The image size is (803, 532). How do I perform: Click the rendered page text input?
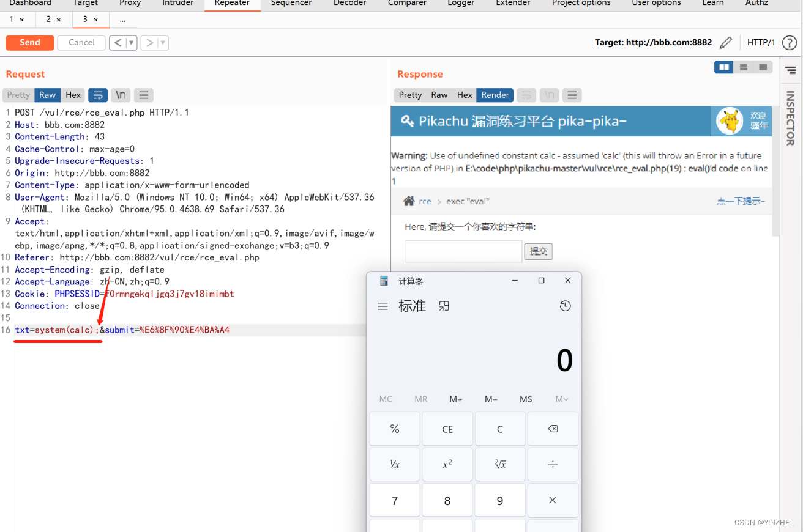[463, 251]
